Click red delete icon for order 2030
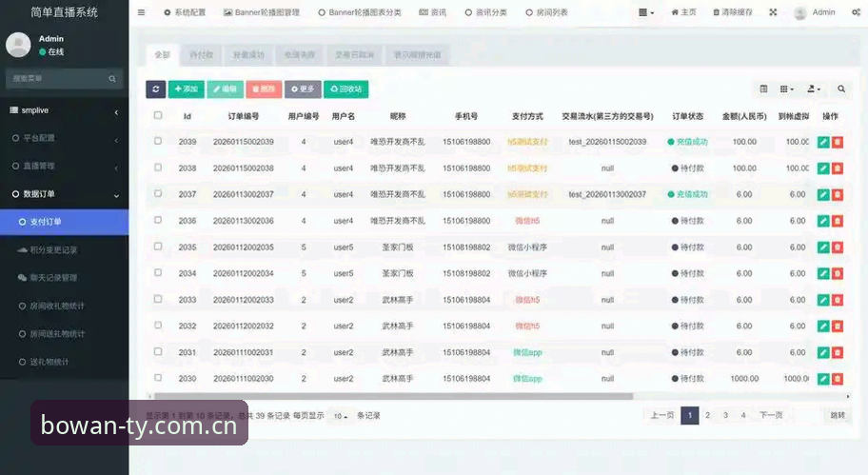 (x=837, y=379)
